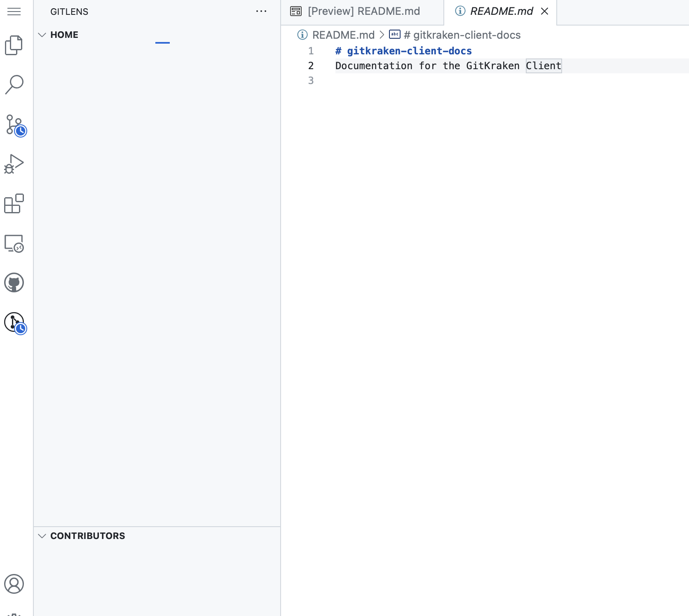Viewport: 689px width, 616px height.
Task: Click the README.md breadcrumb link
Action: (x=344, y=35)
